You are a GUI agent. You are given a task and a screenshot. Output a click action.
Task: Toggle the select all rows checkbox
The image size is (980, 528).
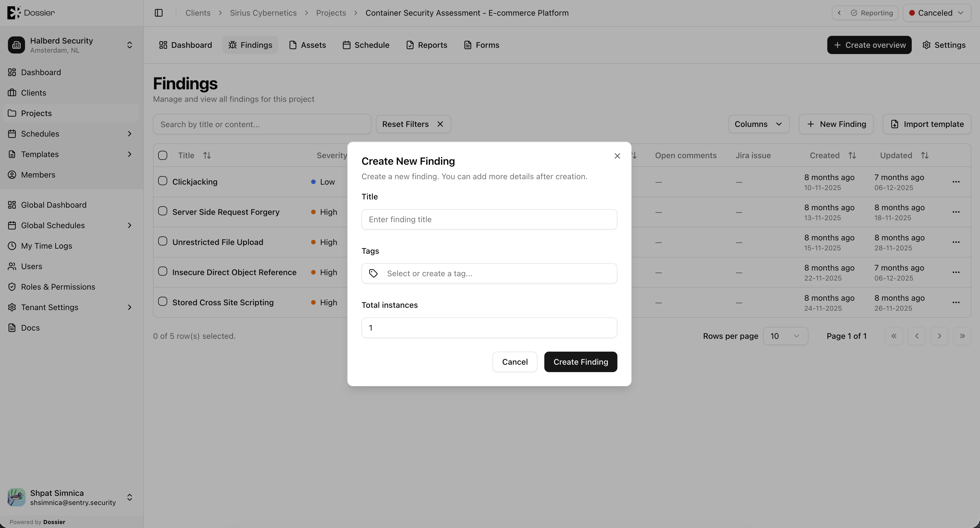(162, 155)
